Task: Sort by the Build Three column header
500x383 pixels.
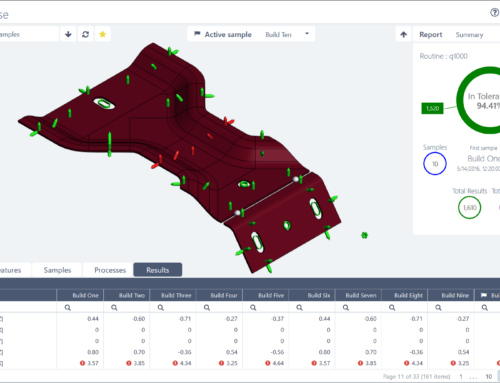Action: point(173,295)
